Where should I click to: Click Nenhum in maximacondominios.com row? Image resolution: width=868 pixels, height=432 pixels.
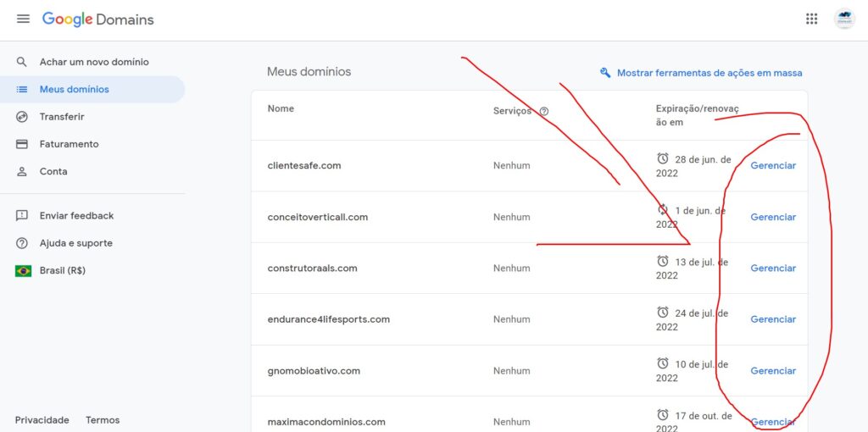[511, 422]
